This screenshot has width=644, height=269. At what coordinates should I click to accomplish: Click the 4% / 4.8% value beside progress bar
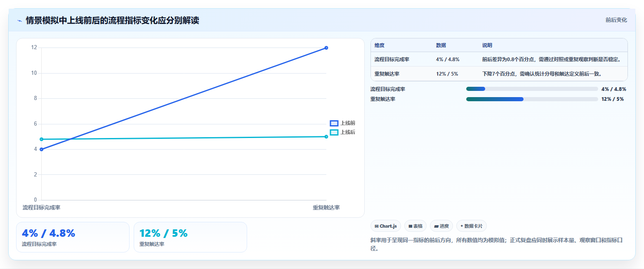[x=614, y=89]
